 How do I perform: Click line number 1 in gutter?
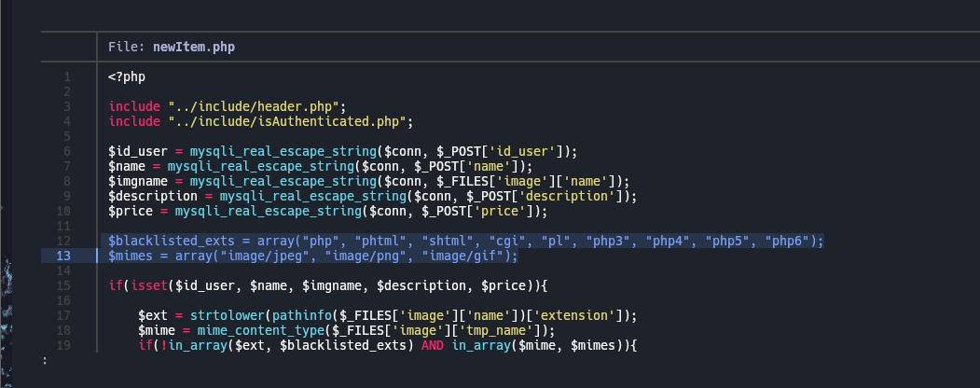[67, 77]
